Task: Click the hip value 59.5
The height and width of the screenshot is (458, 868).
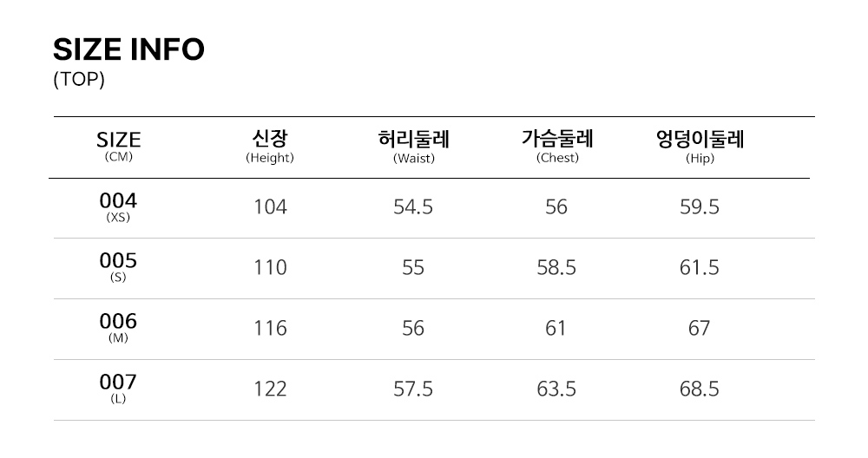Action: click(x=699, y=207)
